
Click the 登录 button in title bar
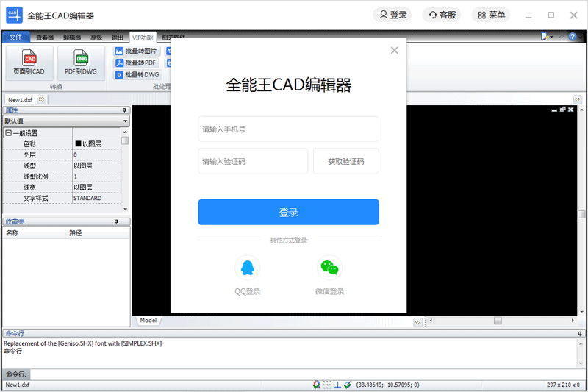click(392, 15)
